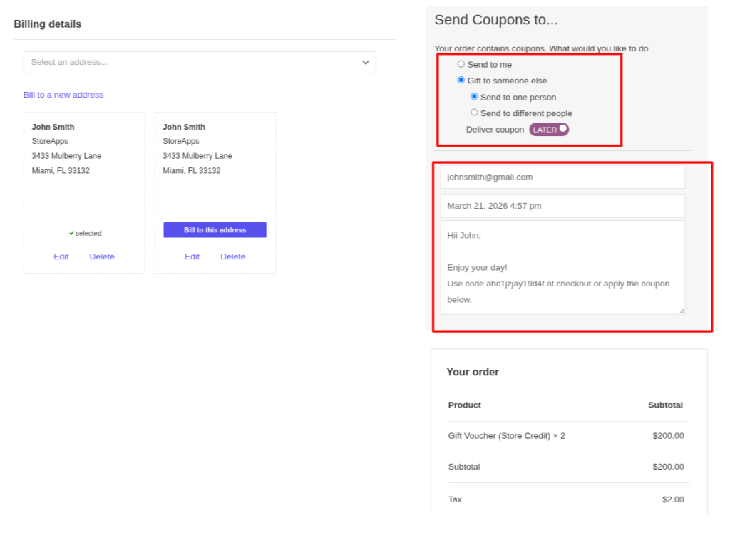Viewport: 730px width, 560px height.
Task: Choose "Gift to someone else"
Action: 461,80
